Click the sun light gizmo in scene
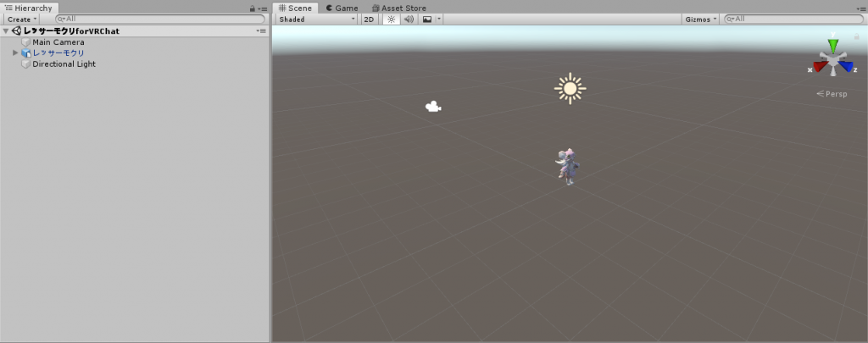This screenshot has width=868, height=343. pos(570,88)
